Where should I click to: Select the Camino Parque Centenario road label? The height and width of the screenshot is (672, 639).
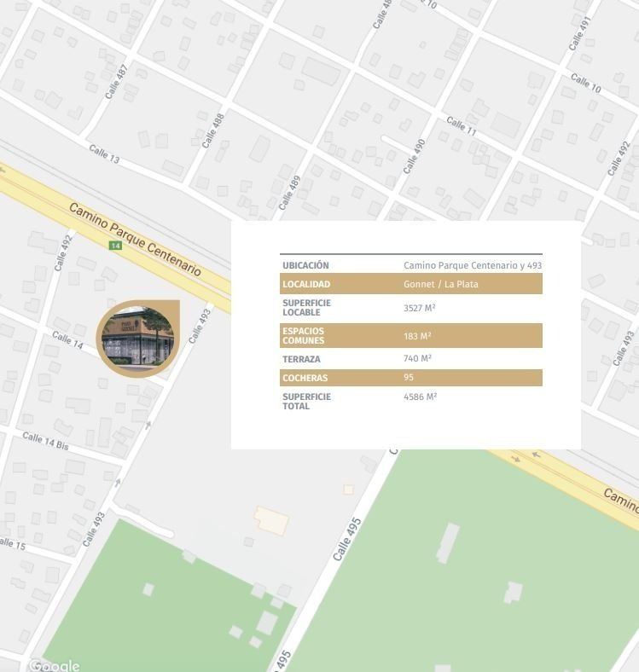(x=134, y=240)
